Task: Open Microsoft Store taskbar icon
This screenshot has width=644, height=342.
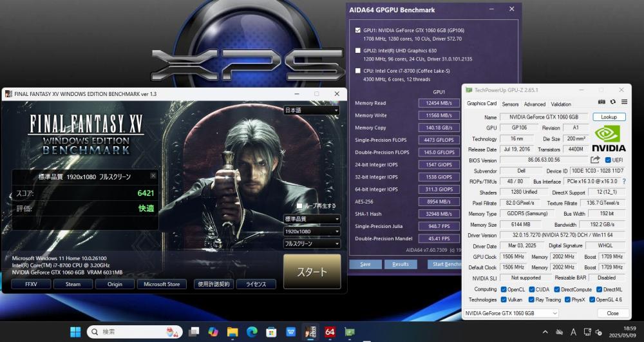Action: click(x=271, y=332)
